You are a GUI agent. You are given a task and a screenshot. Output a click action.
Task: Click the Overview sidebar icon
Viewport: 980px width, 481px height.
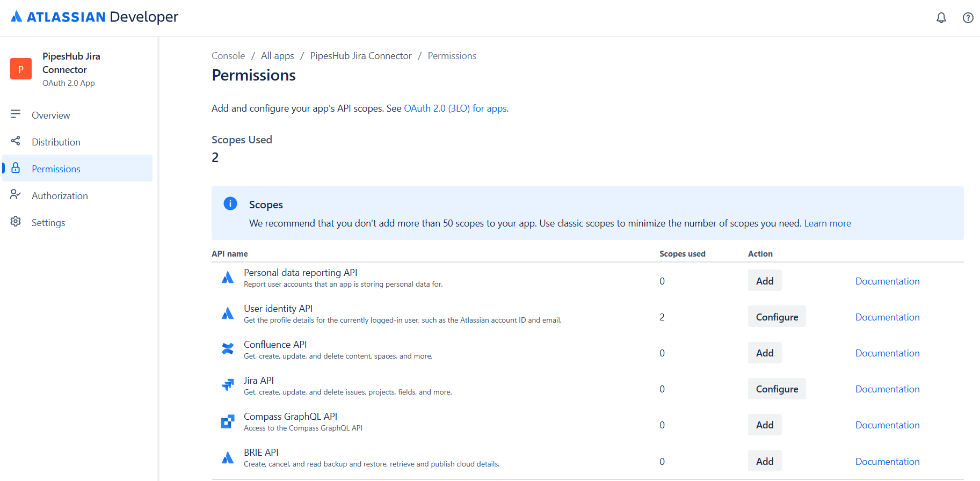coord(16,114)
